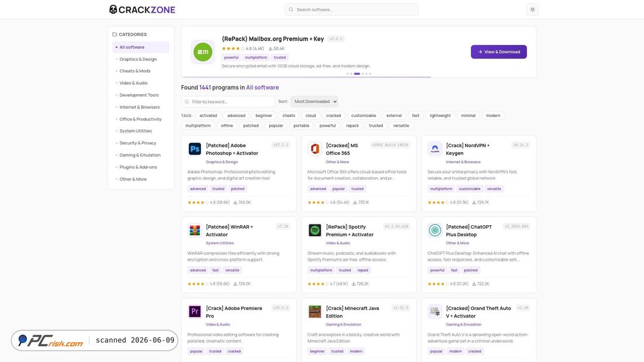644x362 pixels.
Task: Open [Patched] Adobe Photoshop + Activator title
Action: [x=232, y=149]
